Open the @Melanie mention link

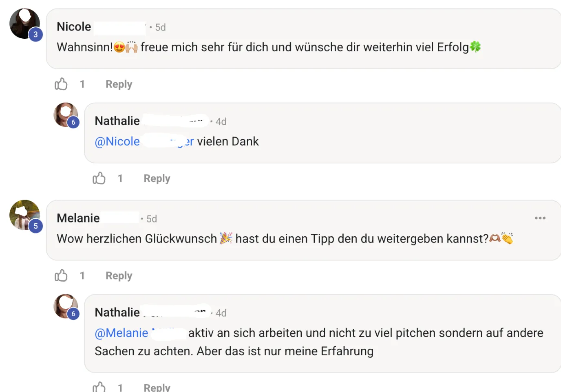coord(121,333)
